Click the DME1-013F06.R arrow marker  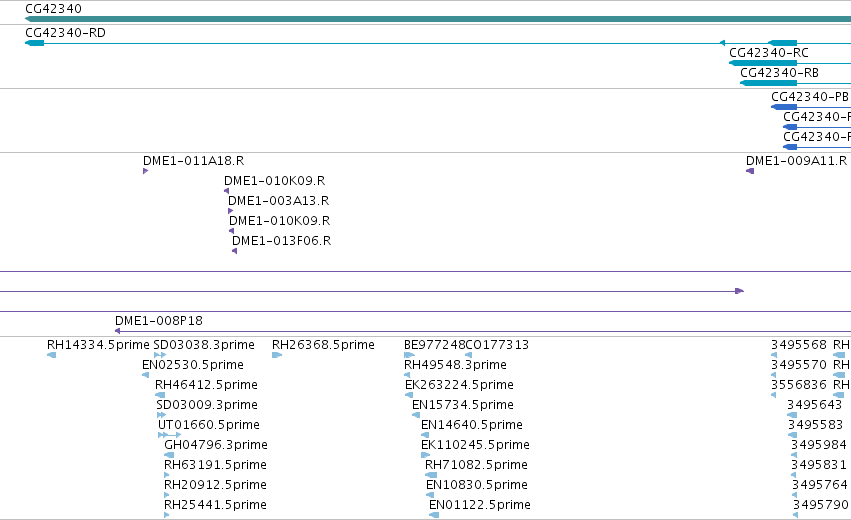pyautogui.click(x=234, y=251)
